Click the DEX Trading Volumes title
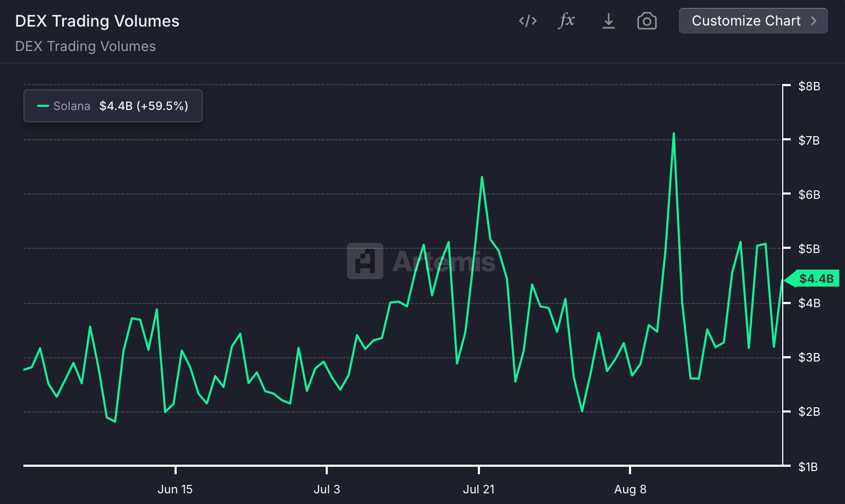The image size is (845, 504). pos(97,21)
